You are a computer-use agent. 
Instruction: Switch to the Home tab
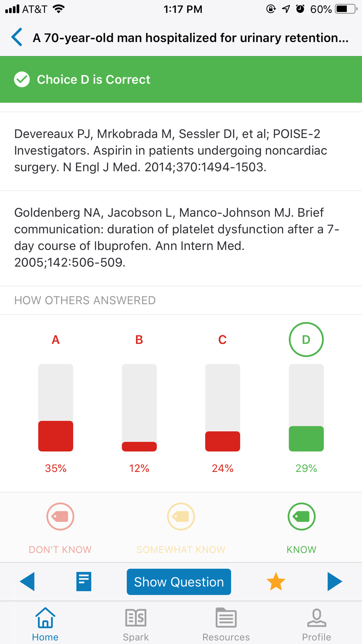coord(45,624)
